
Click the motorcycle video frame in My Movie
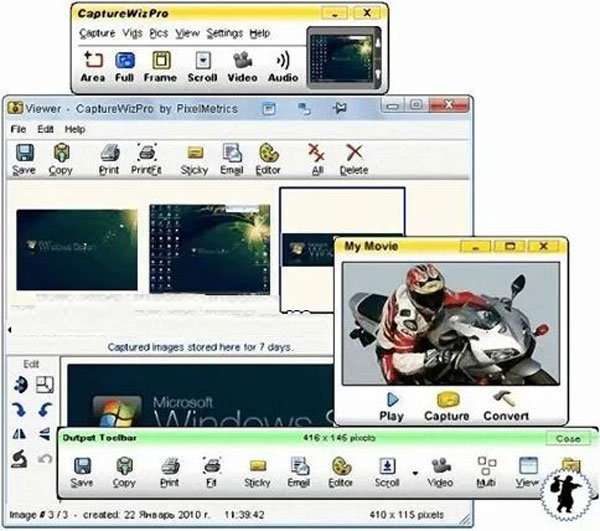point(451,324)
